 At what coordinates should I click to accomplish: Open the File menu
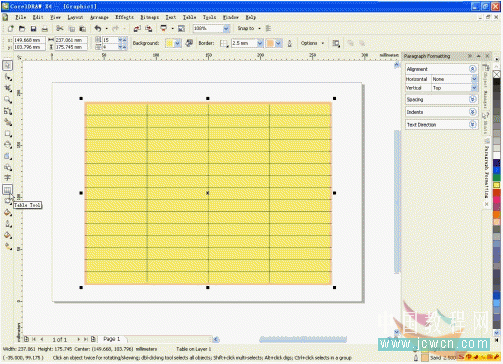coord(21,17)
